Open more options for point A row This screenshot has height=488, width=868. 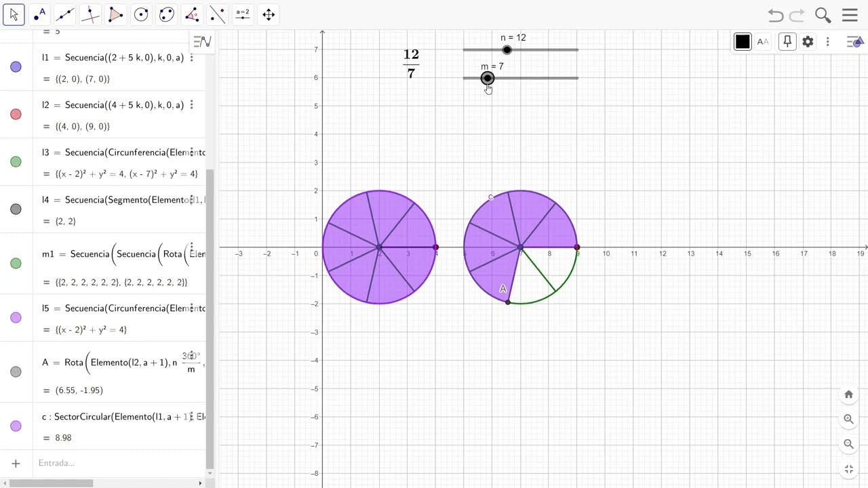click(192, 356)
